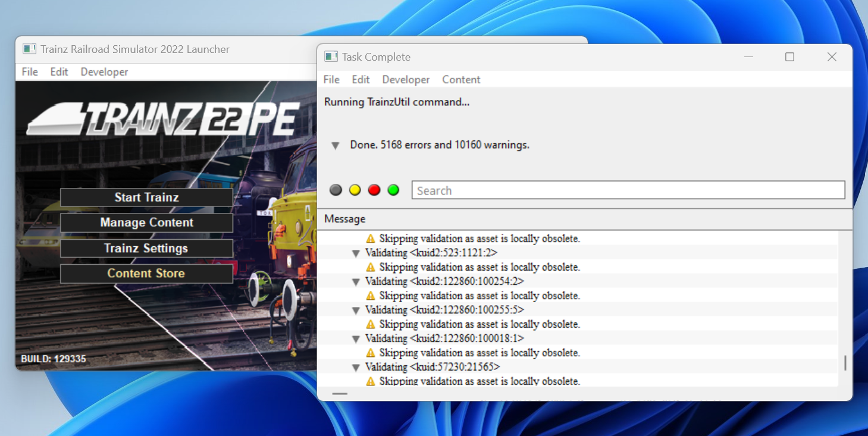This screenshot has height=436, width=868.
Task: Select 'Validating <kuid2:122860:100255:5>' text
Action: [x=444, y=310]
